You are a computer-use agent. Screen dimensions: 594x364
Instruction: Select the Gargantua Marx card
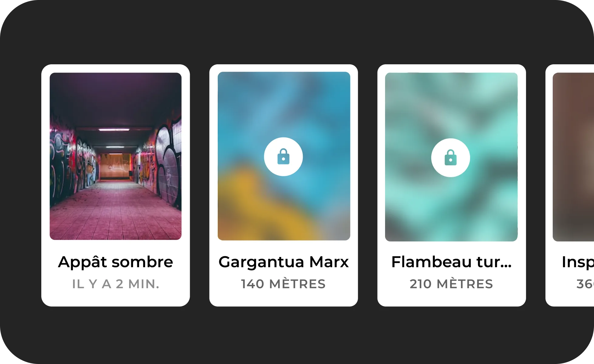coord(284,185)
